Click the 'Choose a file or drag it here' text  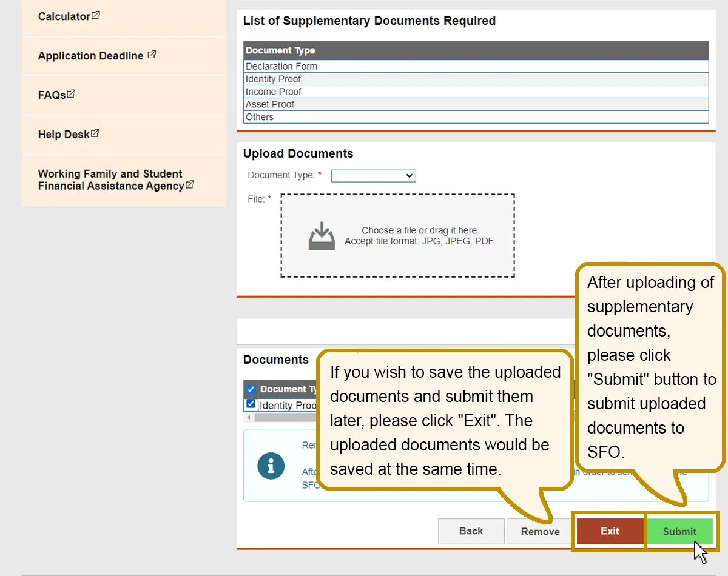tap(419, 230)
